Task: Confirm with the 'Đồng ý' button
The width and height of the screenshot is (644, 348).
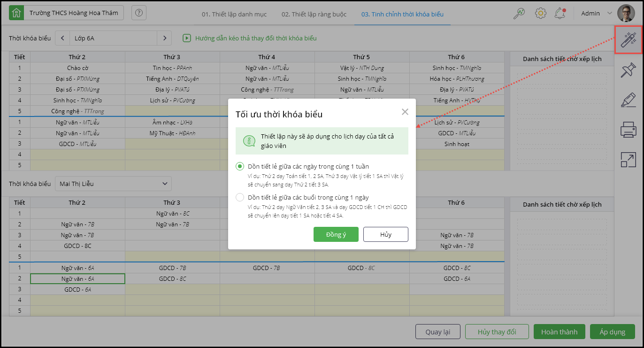Action: [x=336, y=234]
